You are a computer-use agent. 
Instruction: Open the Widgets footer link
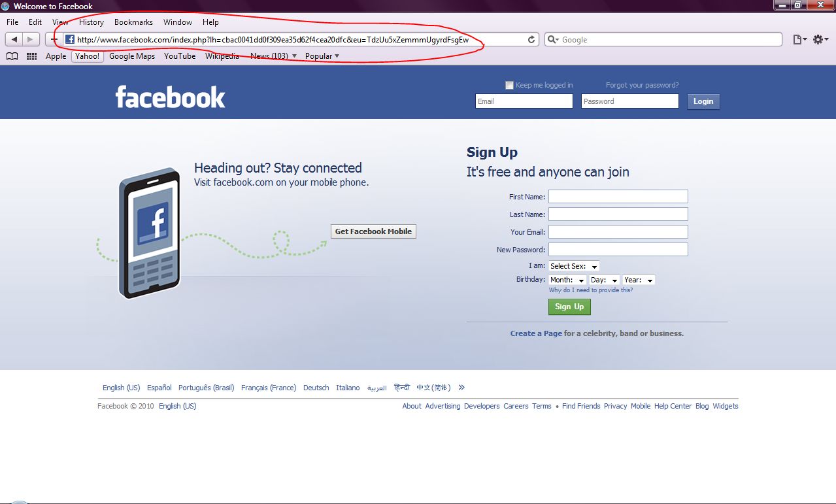(726, 406)
